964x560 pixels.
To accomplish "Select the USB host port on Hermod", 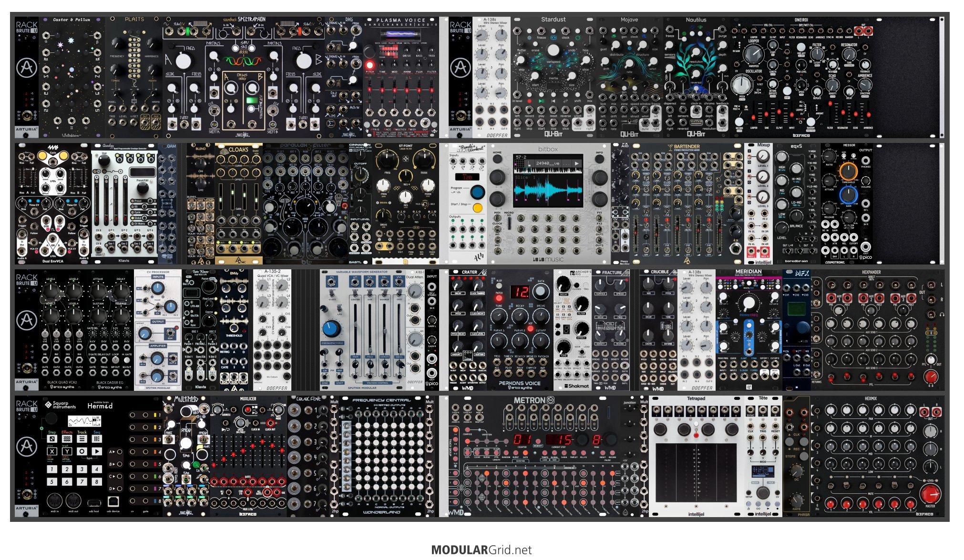I will (94, 502).
